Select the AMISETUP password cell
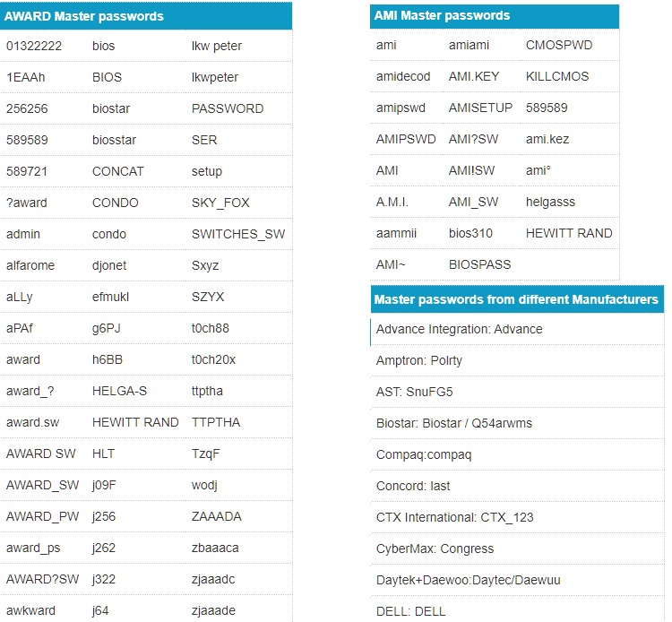The image size is (672, 622). tap(480, 108)
